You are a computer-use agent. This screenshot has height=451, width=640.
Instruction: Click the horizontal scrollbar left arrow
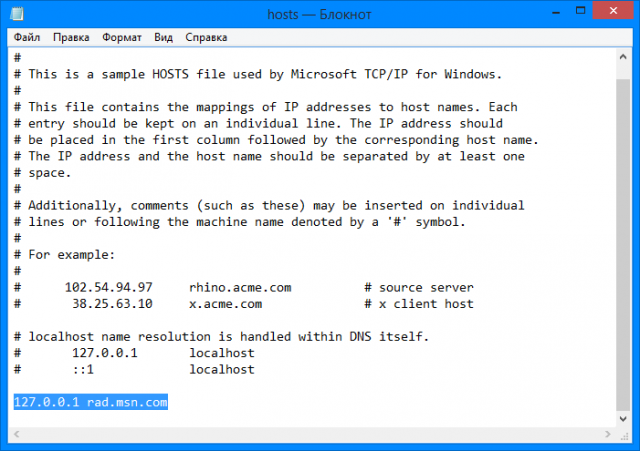pos(17,434)
